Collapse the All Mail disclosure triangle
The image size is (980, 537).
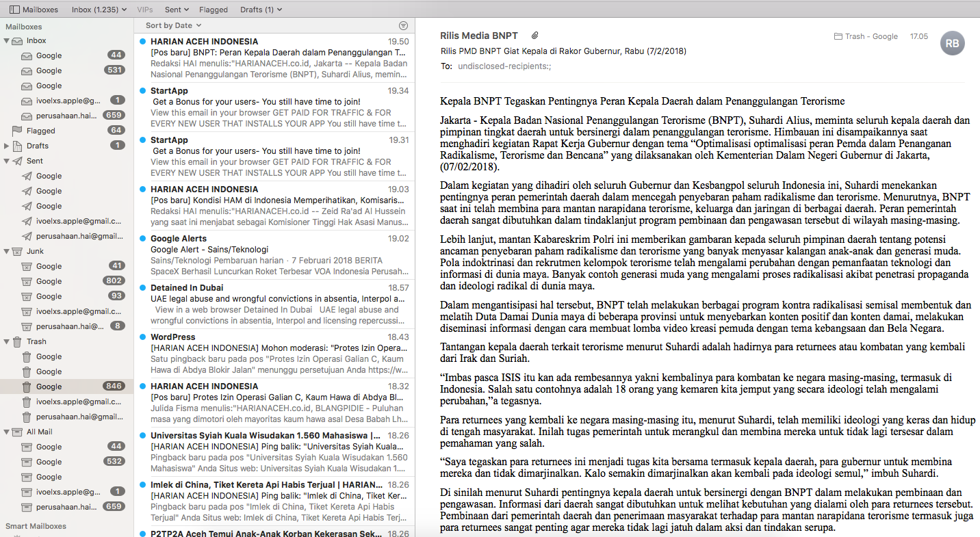click(6, 432)
